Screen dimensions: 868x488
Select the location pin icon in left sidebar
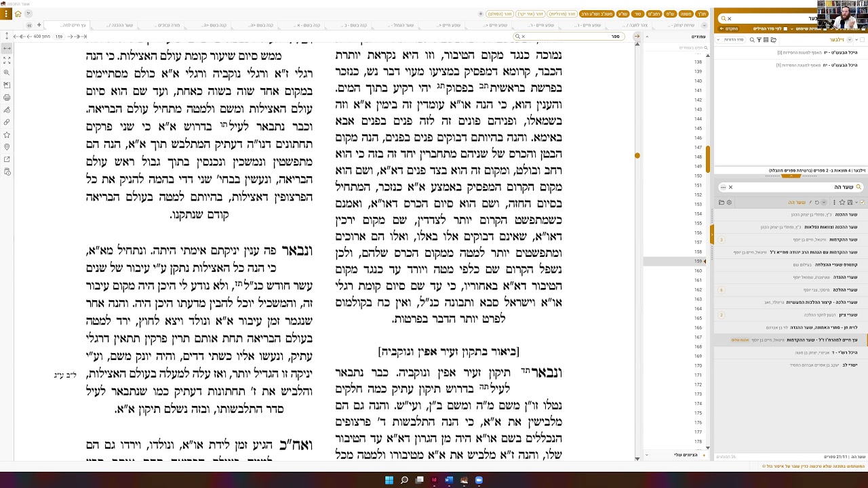coord(7,147)
